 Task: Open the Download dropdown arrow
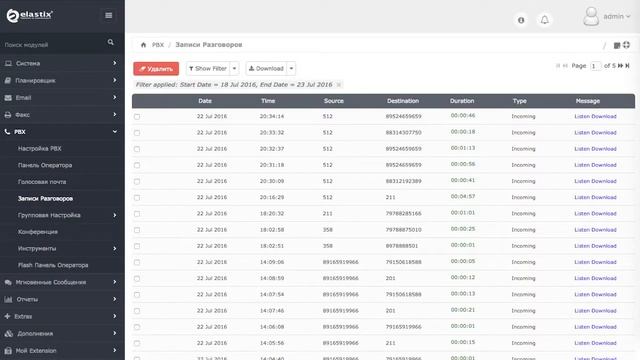tap(291, 69)
